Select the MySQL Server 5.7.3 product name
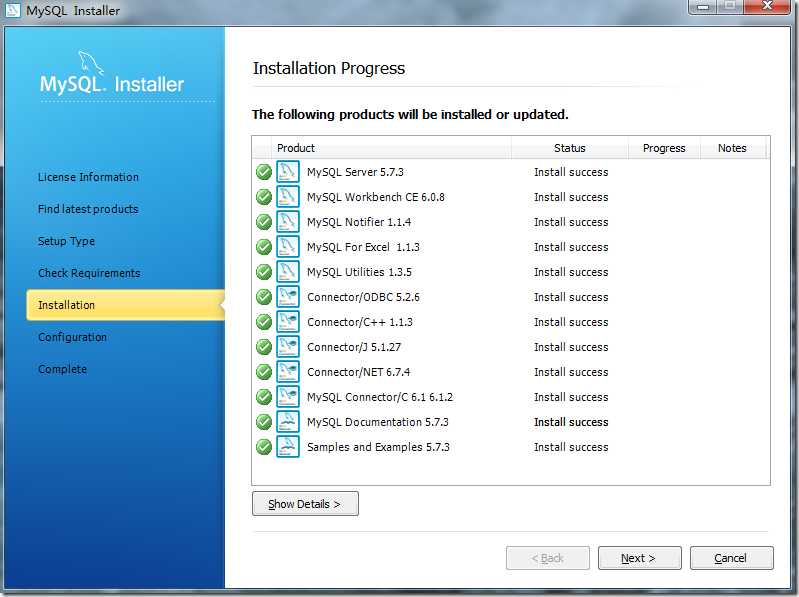 pyautogui.click(x=355, y=172)
